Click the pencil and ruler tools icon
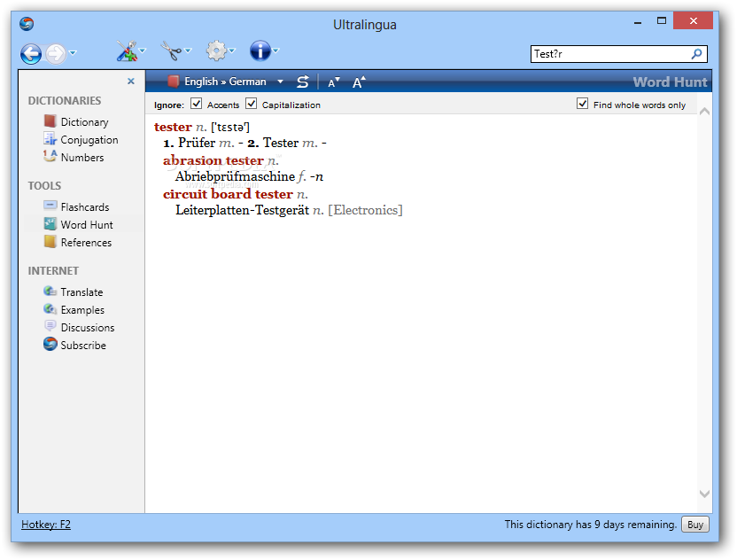The width and height of the screenshot is (737, 560). [127, 51]
